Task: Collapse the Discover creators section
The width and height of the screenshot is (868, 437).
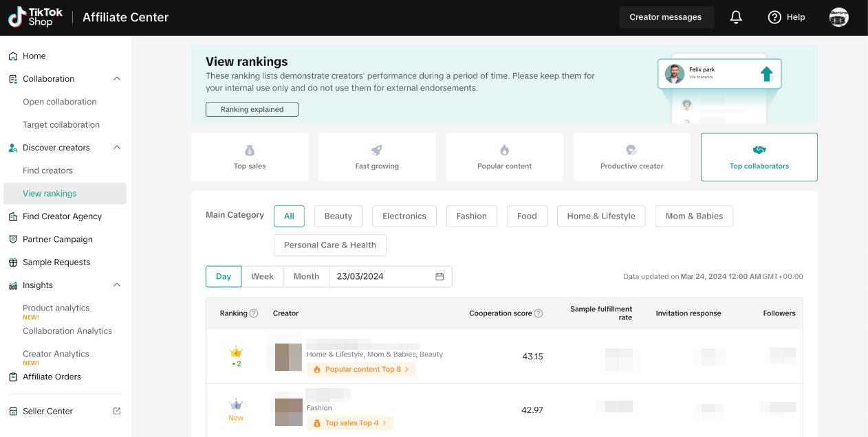Action: [117, 148]
